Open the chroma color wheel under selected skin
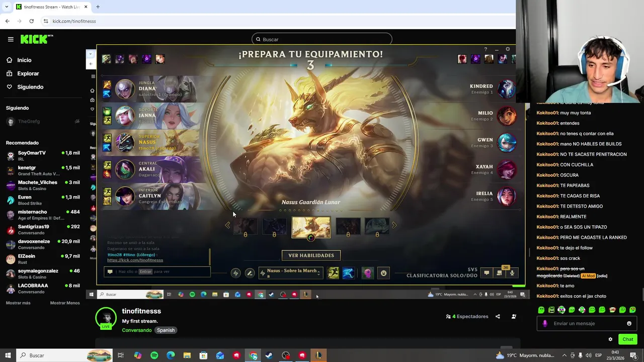 (x=311, y=238)
